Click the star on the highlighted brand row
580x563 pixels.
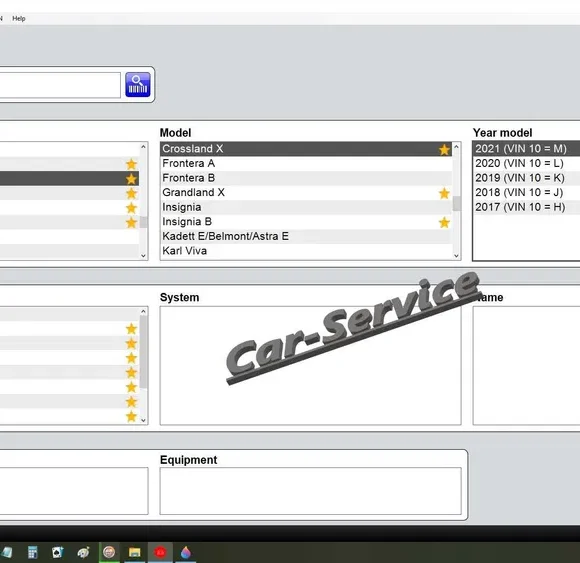pyautogui.click(x=131, y=179)
